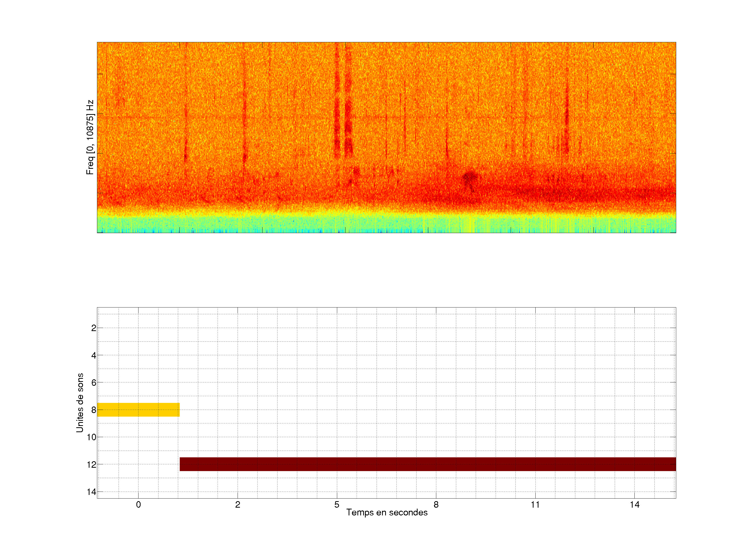Click the dark red bar at unit 12
The image size is (747, 560).
(427, 464)
